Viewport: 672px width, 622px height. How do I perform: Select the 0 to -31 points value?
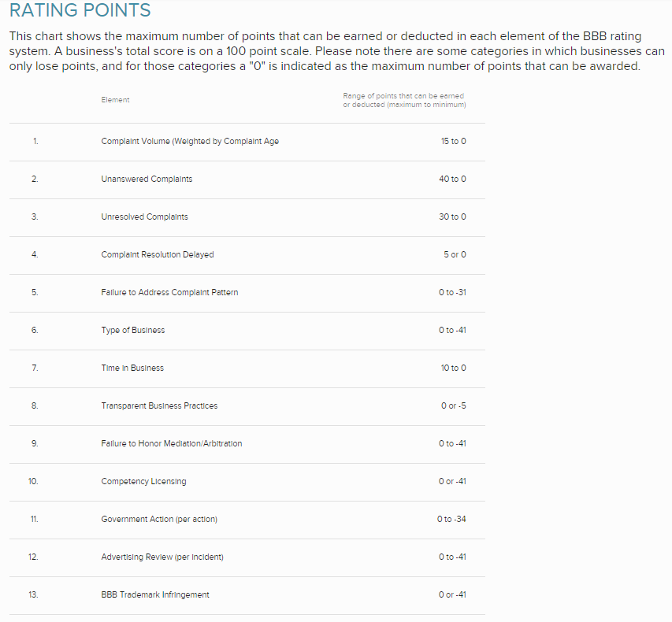point(452,293)
